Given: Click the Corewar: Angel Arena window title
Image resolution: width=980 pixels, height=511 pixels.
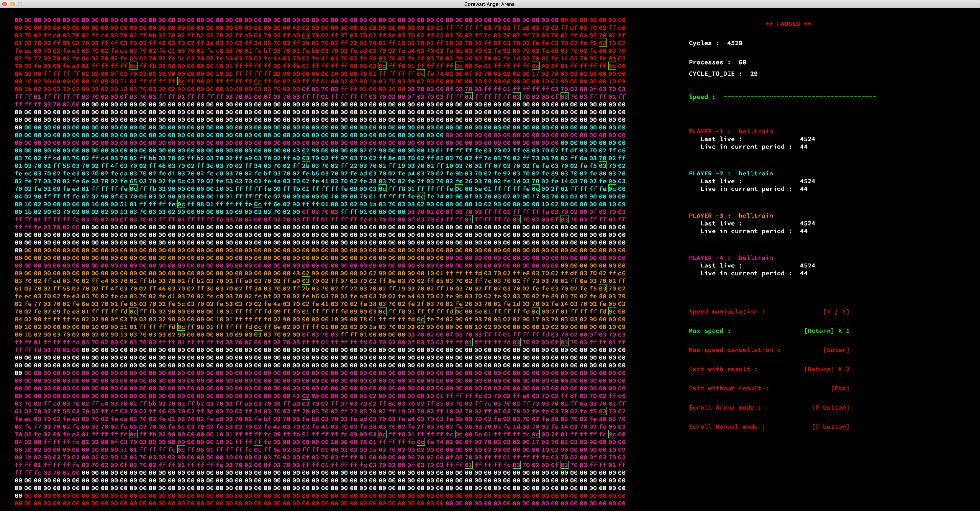Looking at the screenshot, I should click(489, 4).
